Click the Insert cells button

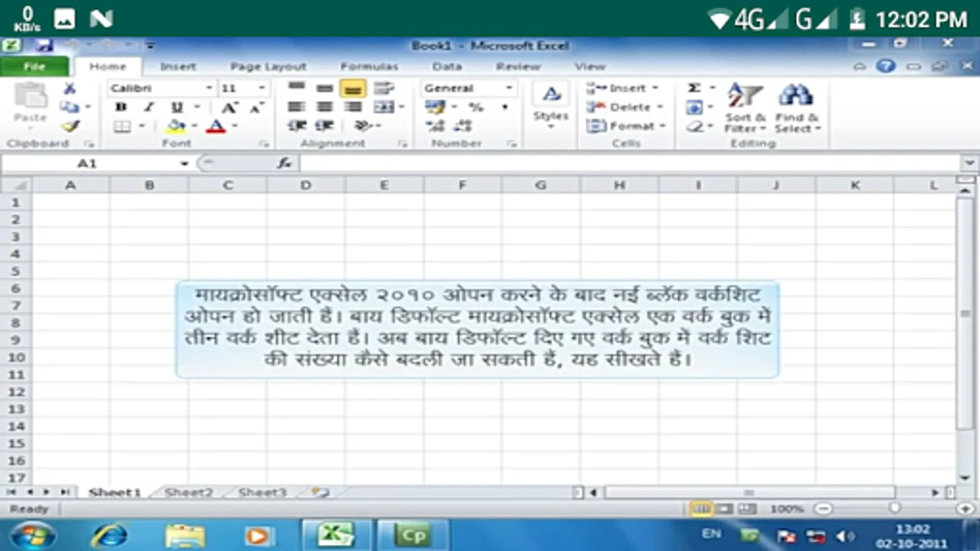(x=622, y=88)
